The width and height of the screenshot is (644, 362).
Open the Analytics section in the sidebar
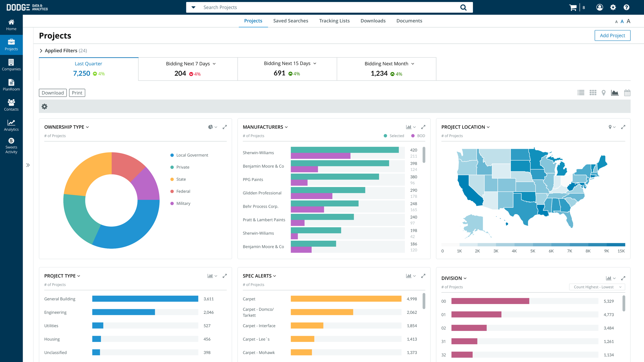[11, 125]
